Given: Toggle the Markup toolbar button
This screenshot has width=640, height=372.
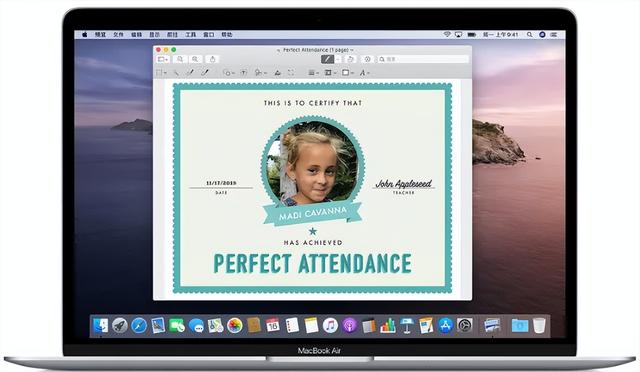Looking at the screenshot, I should pyautogui.click(x=367, y=59).
